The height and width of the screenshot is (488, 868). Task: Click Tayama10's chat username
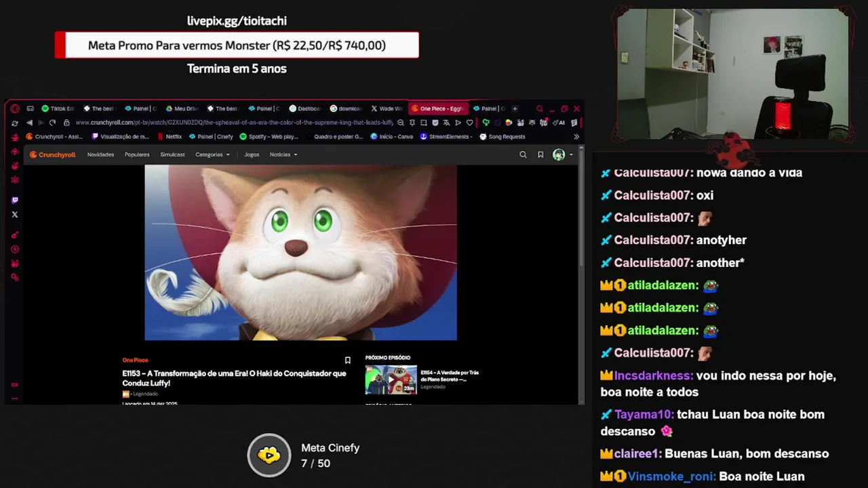[644, 414]
